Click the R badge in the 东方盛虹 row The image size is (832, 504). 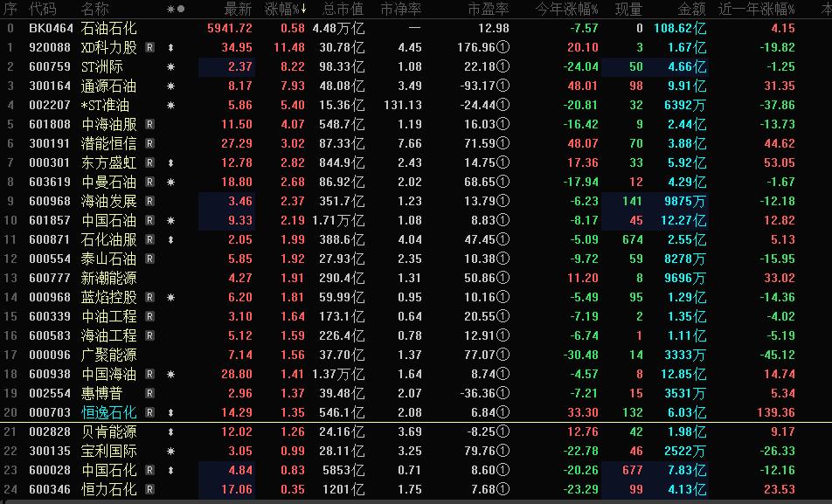[x=149, y=162]
